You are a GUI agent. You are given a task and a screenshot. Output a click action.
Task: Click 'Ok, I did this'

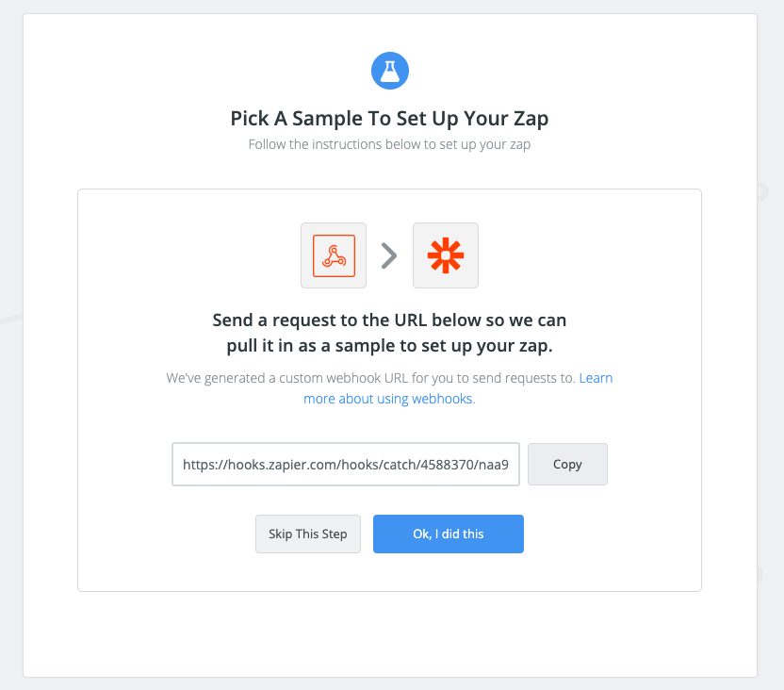pyautogui.click(x=448, y=534)
